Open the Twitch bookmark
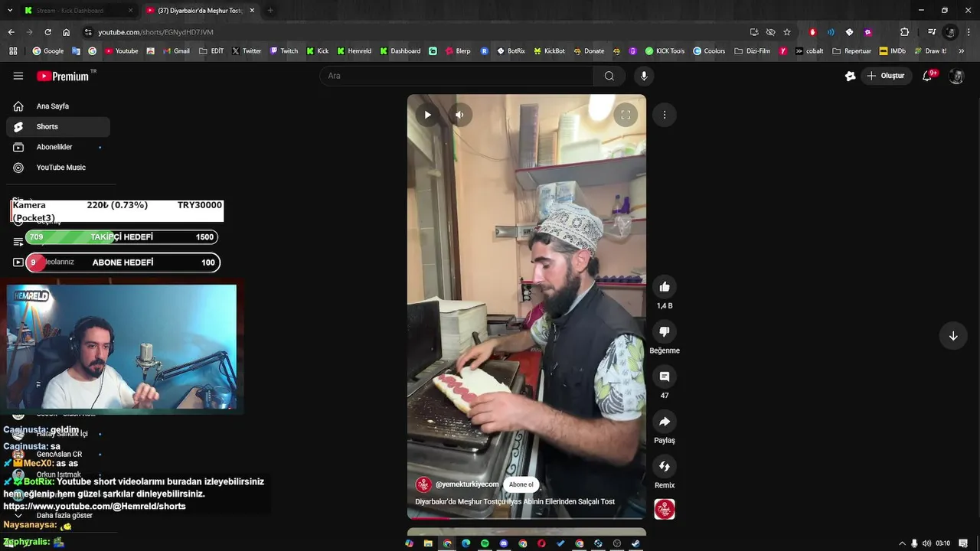Image resolution: width=980 pixels, height=551 pixels. [284, 51]
